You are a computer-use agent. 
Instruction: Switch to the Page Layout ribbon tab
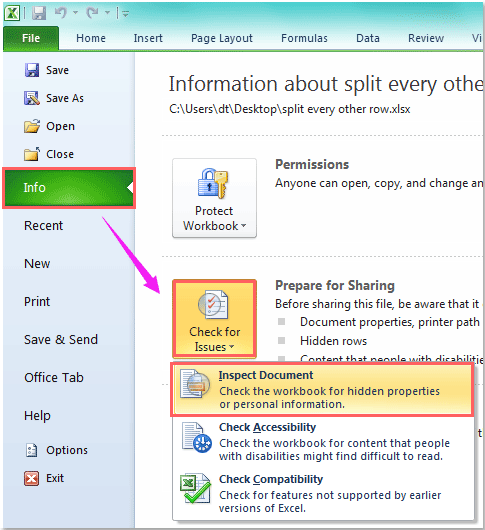click(x=222, y=38)
